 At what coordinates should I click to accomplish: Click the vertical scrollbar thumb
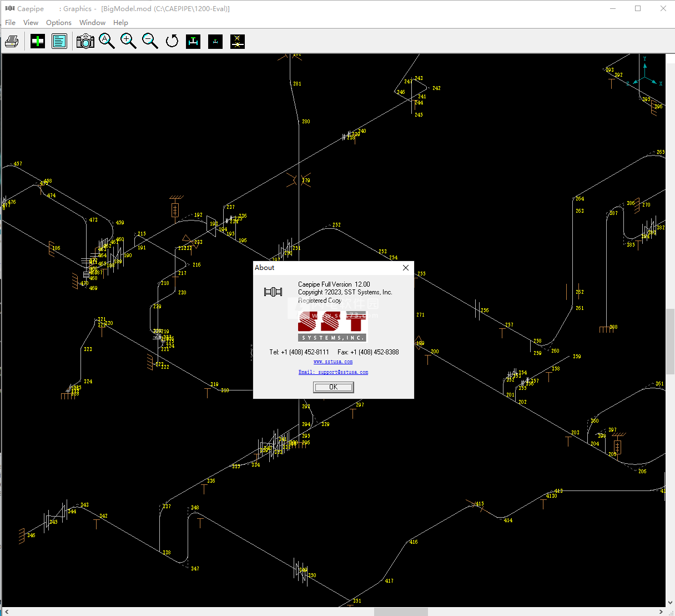(x=670, y=342)
